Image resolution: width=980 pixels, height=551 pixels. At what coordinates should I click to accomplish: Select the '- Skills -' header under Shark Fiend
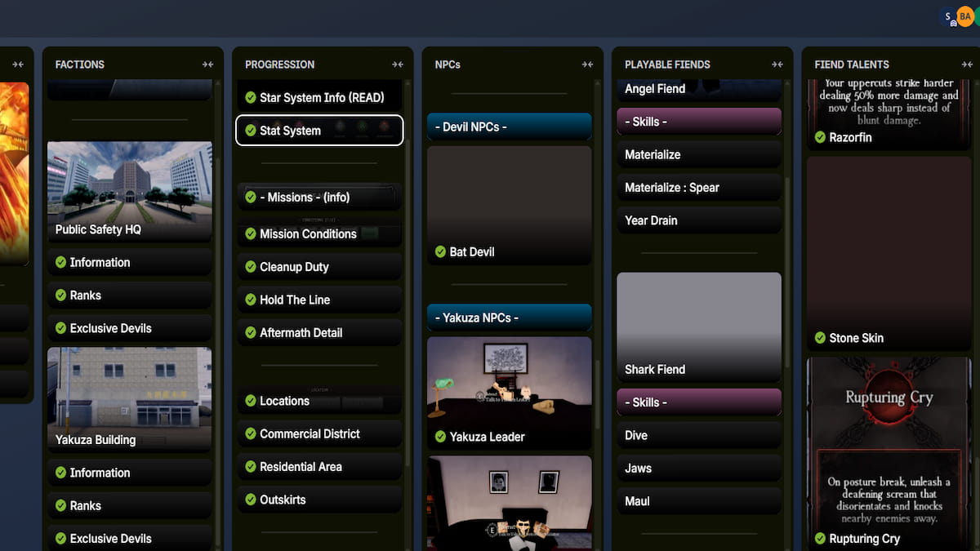[699, 402]
